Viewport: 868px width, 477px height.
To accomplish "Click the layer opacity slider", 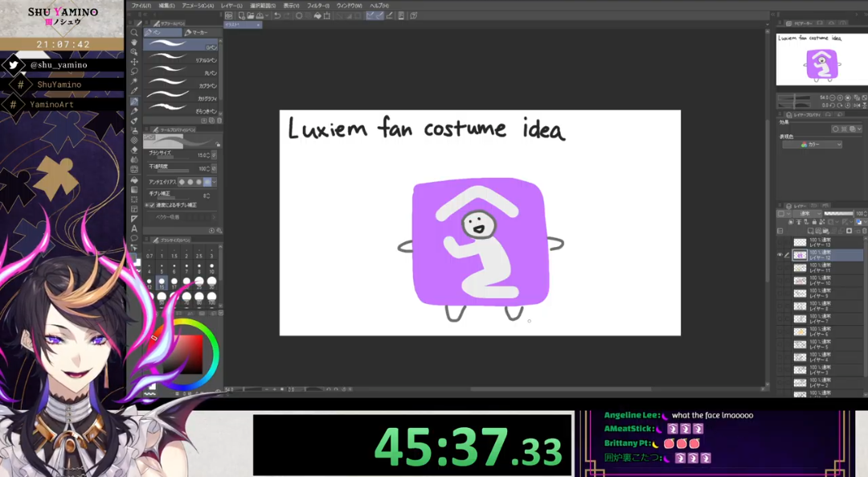I will pyautogui.click(x=838, y=213).
